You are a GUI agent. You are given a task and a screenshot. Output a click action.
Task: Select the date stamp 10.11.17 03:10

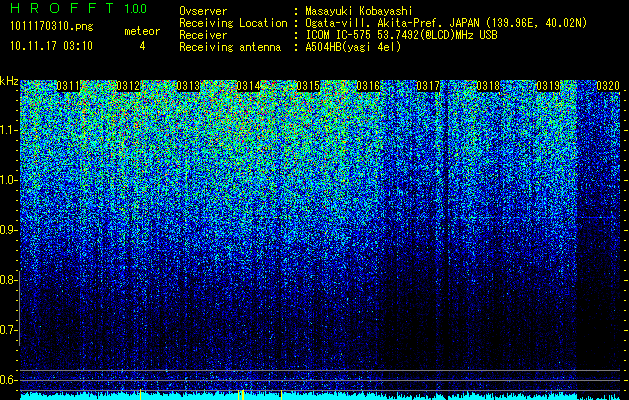[x=51, y=46]
